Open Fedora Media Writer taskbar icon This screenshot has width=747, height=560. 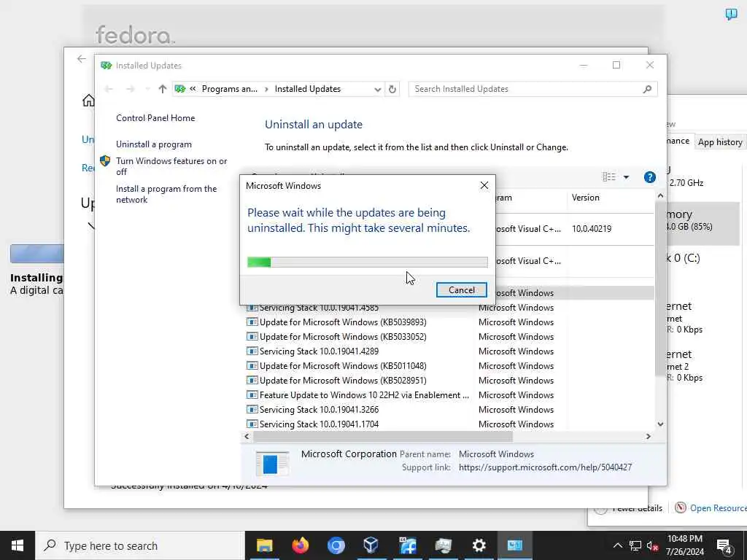click(407, 545)
